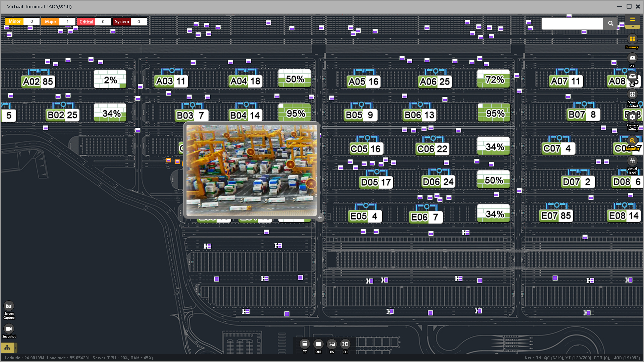Open the Major alarms tab
Viewport: 644px width, 362px height.
[x=50, y=22]
